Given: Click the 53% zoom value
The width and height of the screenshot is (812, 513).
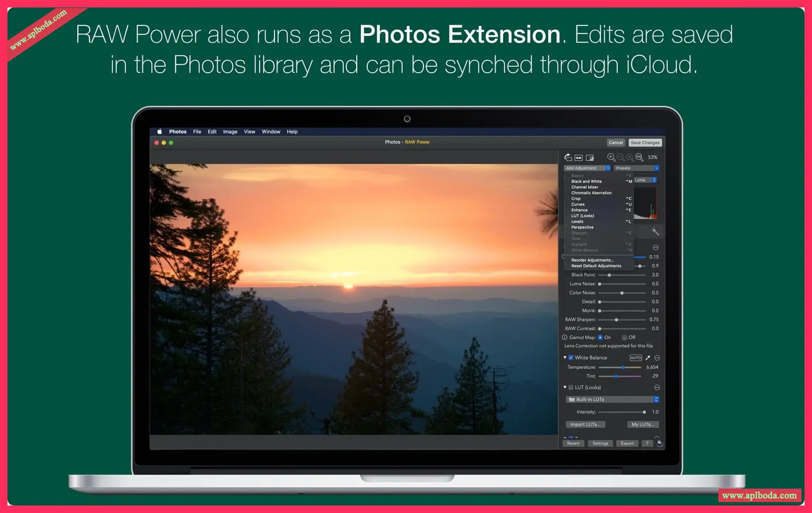Looking at the screenshot, I should [653, 157].
